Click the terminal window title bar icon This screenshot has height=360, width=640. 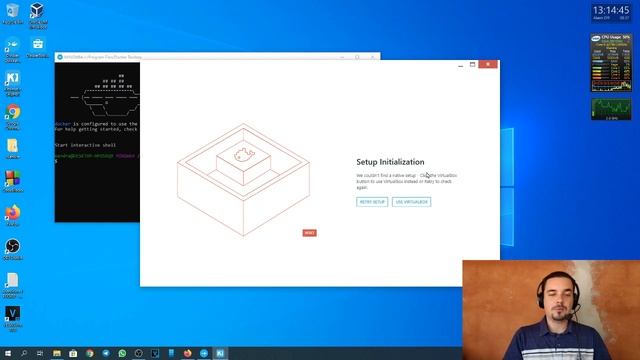(60, 57)
